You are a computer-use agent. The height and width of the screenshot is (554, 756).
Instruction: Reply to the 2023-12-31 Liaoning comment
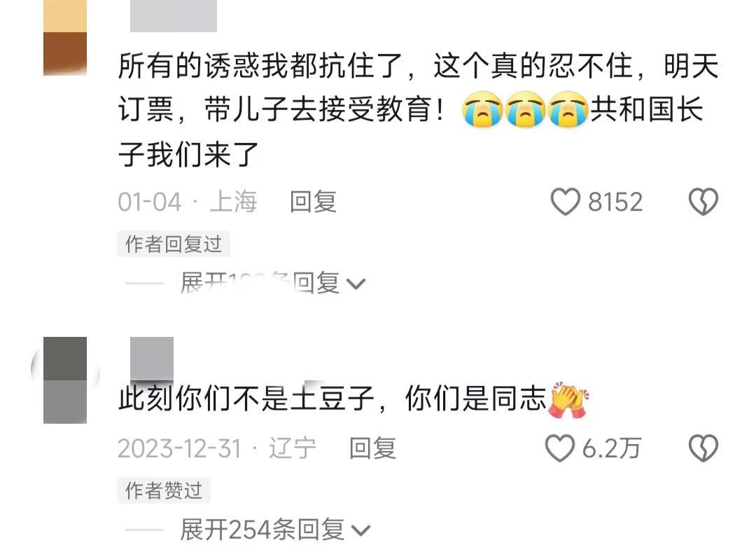[x=372, y=448]
